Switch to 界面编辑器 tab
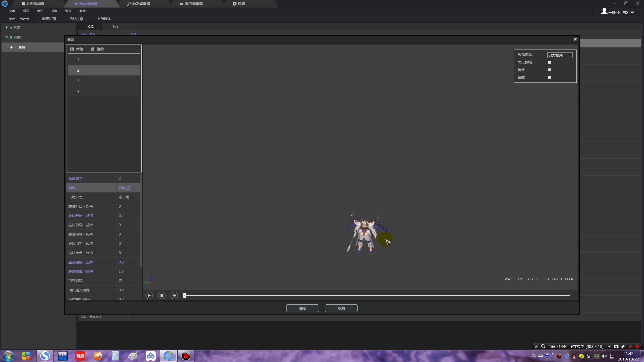Image resolution: width=644 pixels, height=362 pixels. [x=191, y=4]
